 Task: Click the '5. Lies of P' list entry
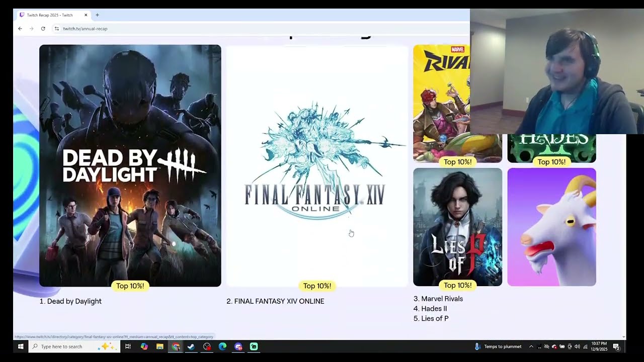(x=431, y=318)
